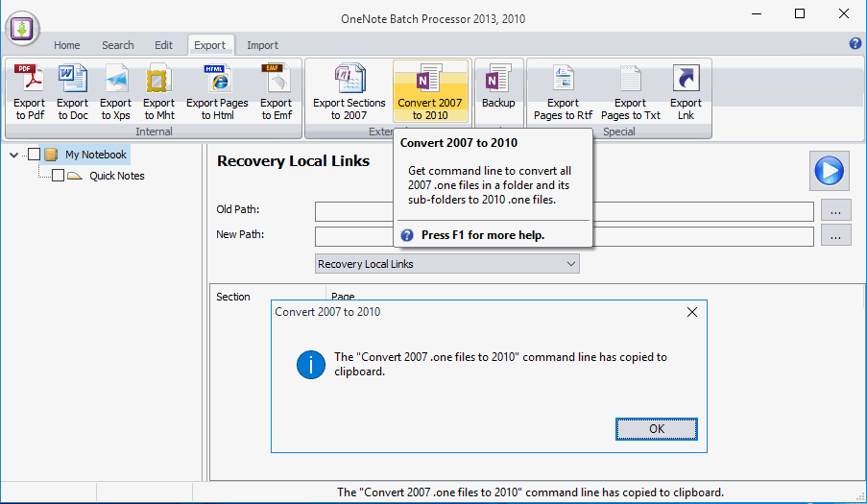Select Export Pages to Txt
Image resolution: width=867 pixels, height=504 pixels.
pyautogui.click(x=631, y=92)
